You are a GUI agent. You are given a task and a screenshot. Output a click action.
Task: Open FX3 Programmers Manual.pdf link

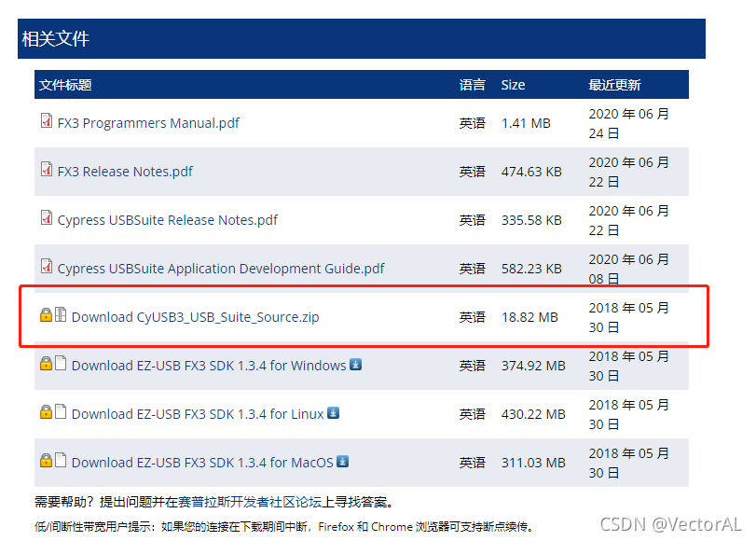(x=148, y=123)
